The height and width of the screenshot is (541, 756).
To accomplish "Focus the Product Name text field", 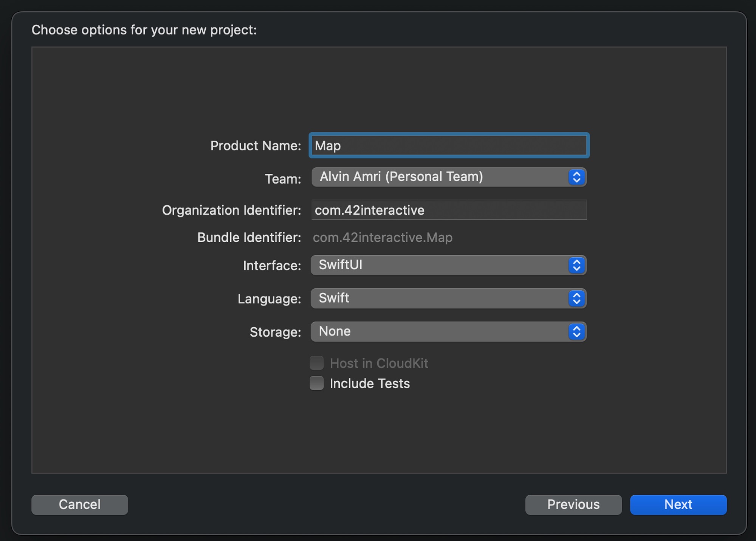I will coord(449,145).
